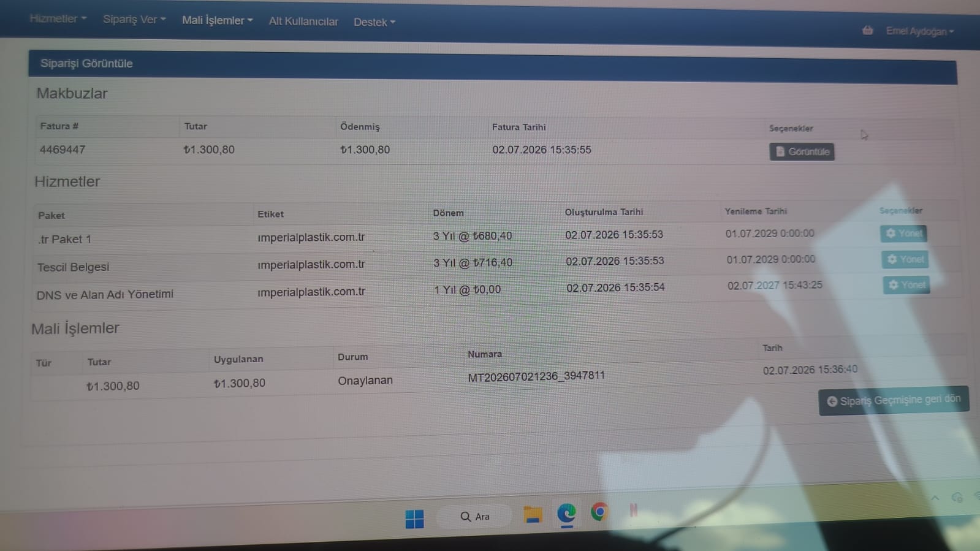This screenshot has width=980, height=551.
Task: Open the Emel Aydoğan user menu
Action: pos(919,31)
